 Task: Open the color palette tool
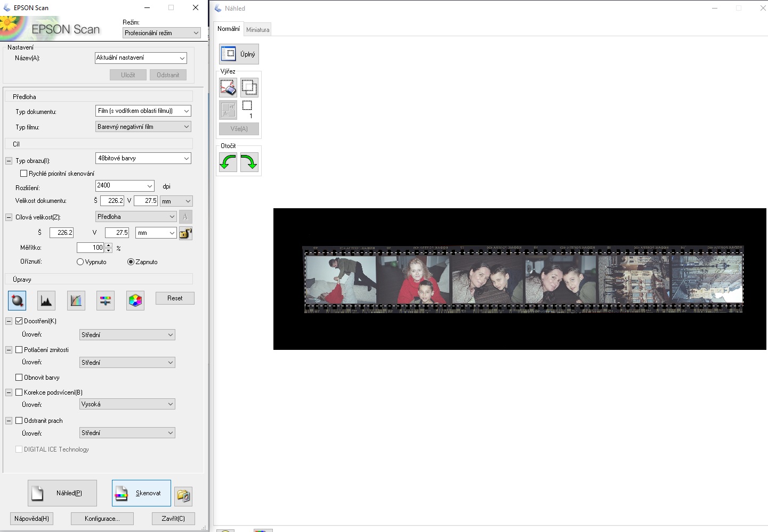pyautogui.click(x=135, y=301)
